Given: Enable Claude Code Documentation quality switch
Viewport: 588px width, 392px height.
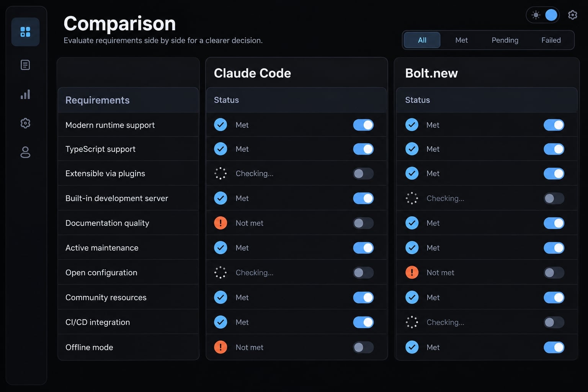Looking at the screenshot, I should point(363,223).
